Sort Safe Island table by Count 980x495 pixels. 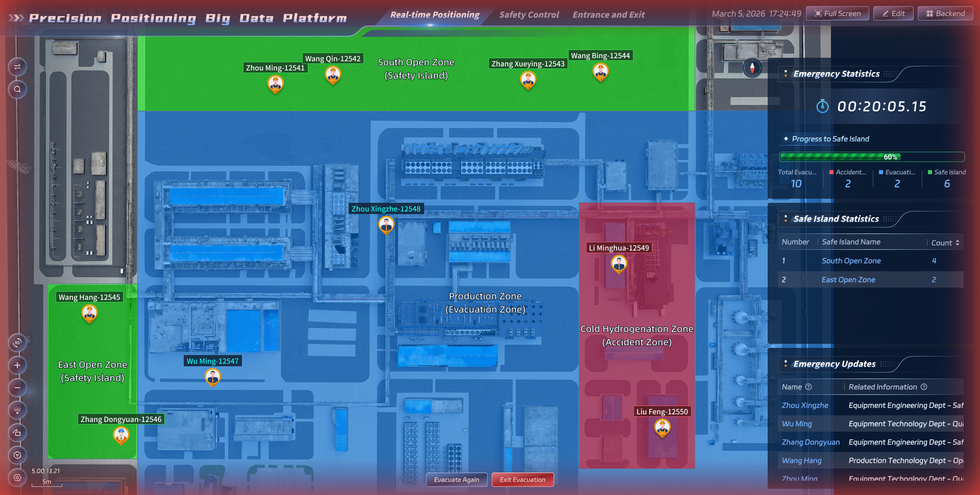coord(945,243)
